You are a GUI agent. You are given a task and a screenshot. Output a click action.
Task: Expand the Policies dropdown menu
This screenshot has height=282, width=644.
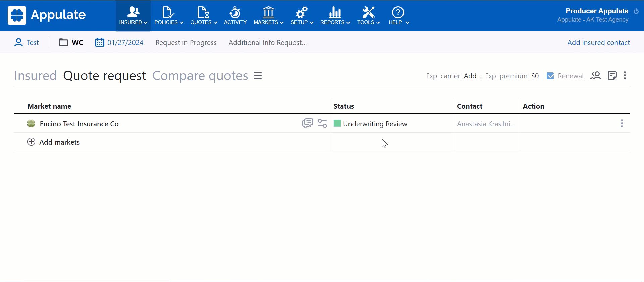point(169,16)
